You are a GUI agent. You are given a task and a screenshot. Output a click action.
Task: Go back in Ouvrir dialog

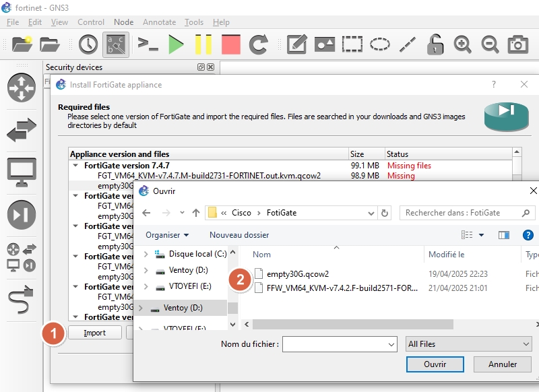(x=146, y=213)
